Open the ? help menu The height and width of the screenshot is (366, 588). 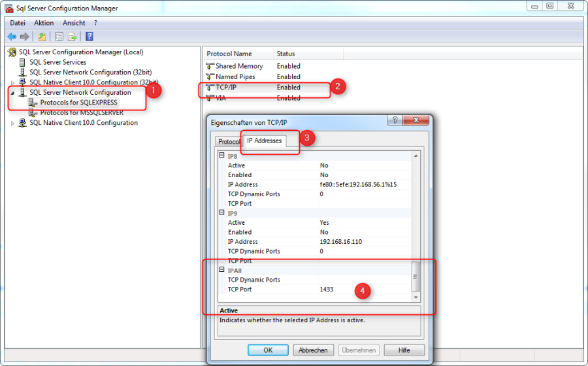pyautogui.click(x=95, y=23)
